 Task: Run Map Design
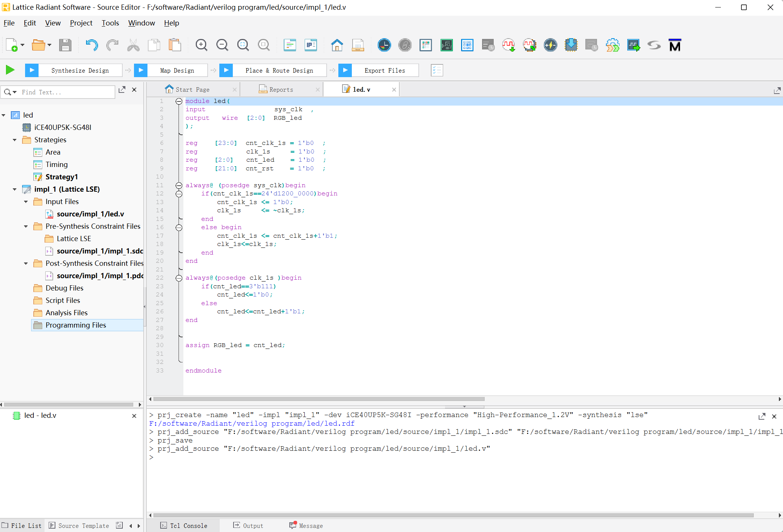tap(171, 70)
